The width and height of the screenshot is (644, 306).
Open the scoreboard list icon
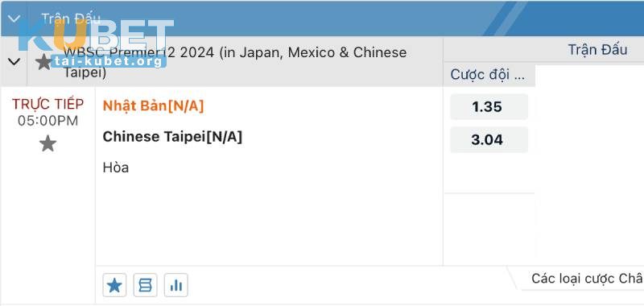tap(145, 285)
